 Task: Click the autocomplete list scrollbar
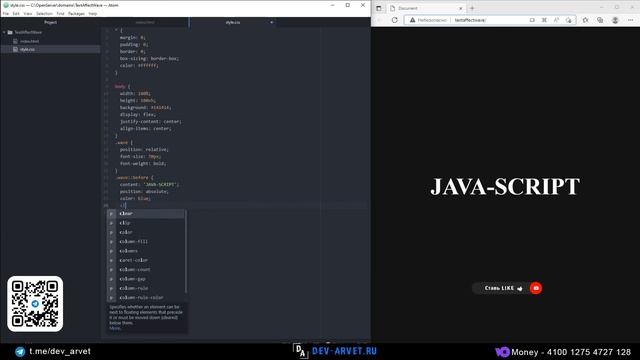point(186,251)
